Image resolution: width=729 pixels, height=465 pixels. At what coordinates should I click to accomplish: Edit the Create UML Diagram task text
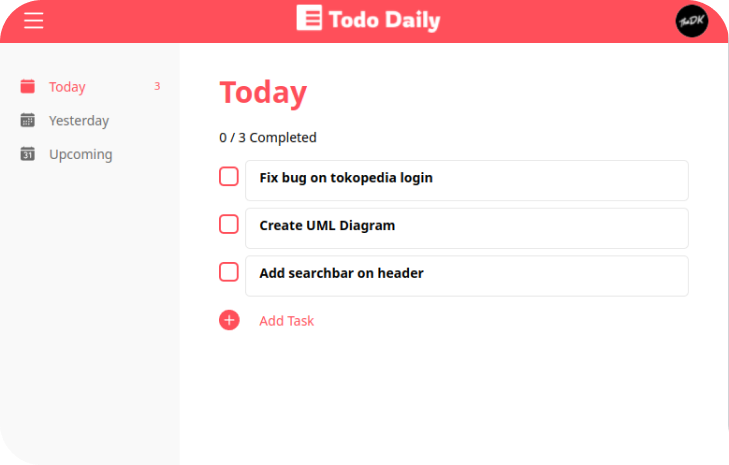466,227
